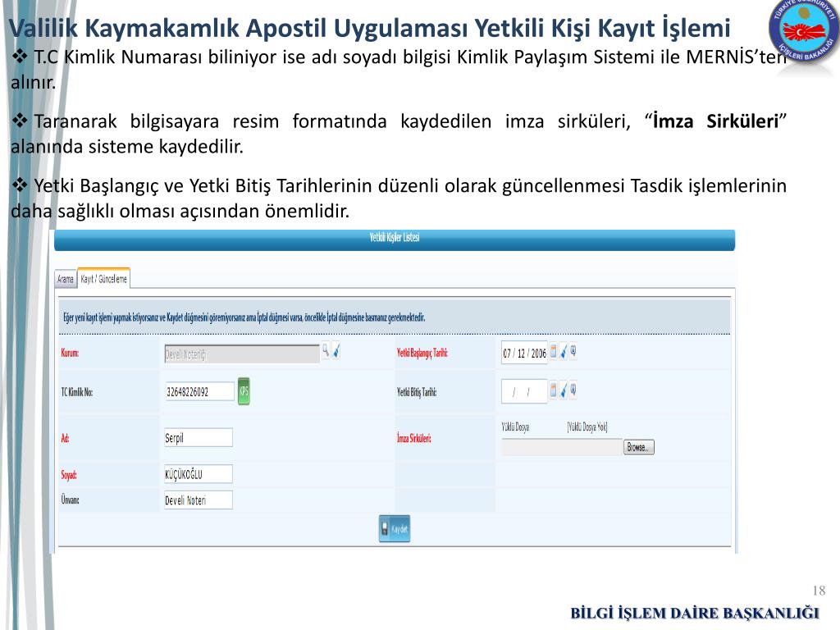Click "BİLGİ İŞLEM DAİRE BAŞKANLIĞI" footer text

click(x=695, y=613)
